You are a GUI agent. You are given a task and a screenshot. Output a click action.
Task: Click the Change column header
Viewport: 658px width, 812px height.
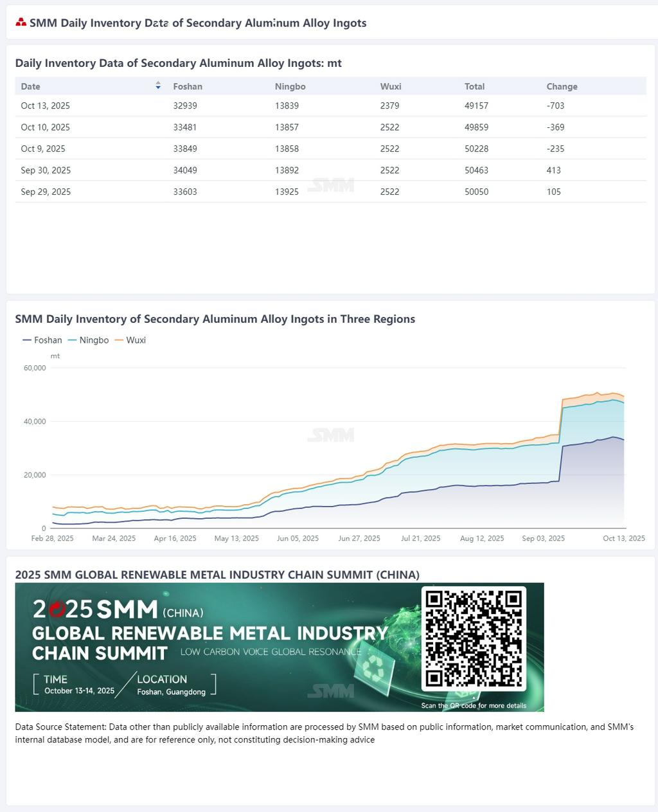(x=562, y=86)
